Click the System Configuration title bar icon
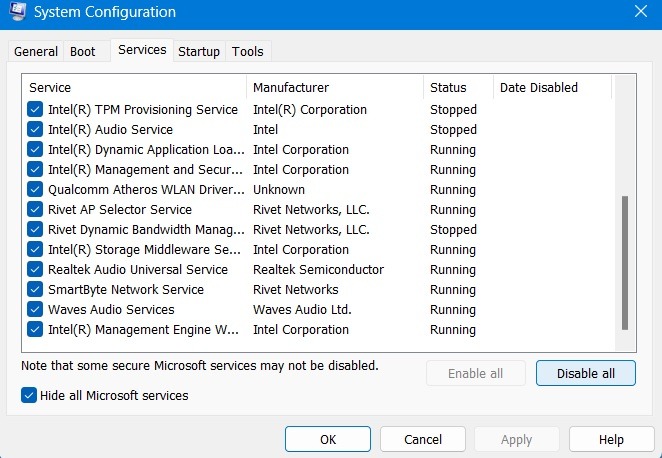Viewport: 662px width, 458px height. coord(17,11)
